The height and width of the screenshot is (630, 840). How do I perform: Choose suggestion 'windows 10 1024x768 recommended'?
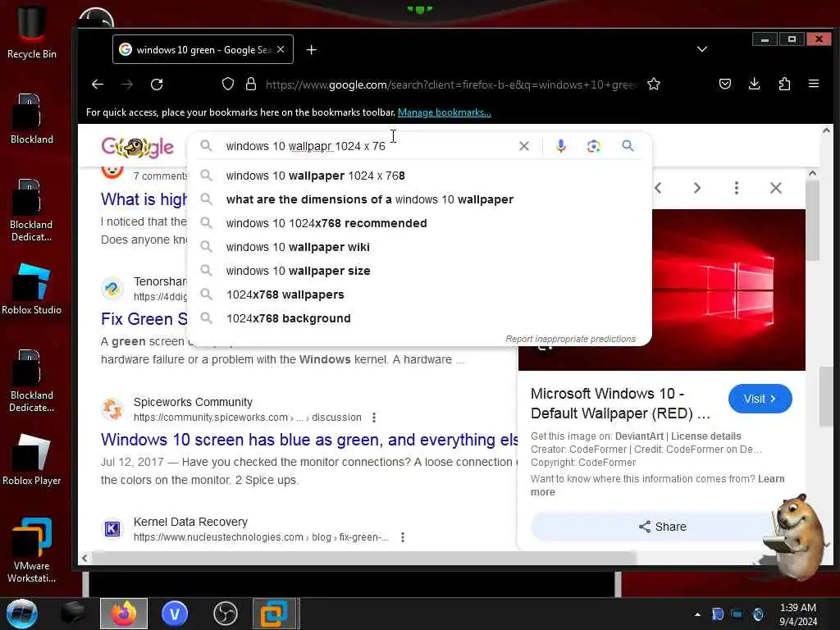[419, 223]
